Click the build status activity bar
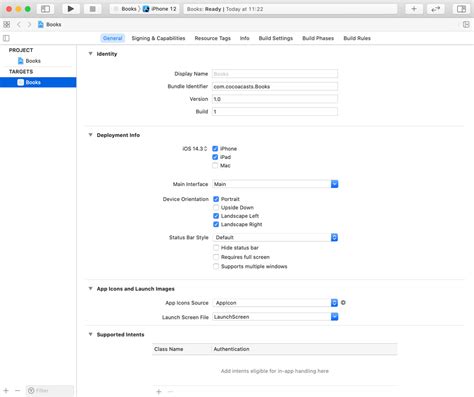Viewport: 474px width, 397px height. (290, 9)
